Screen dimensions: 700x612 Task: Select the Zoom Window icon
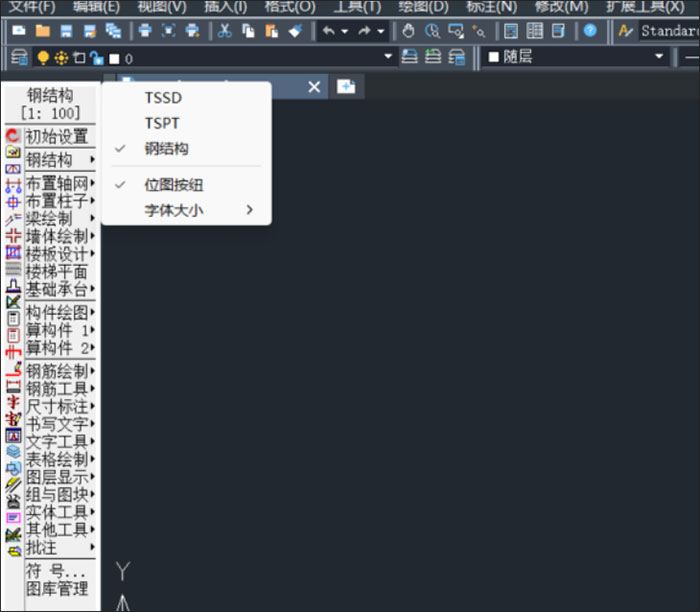coord(456,31)
